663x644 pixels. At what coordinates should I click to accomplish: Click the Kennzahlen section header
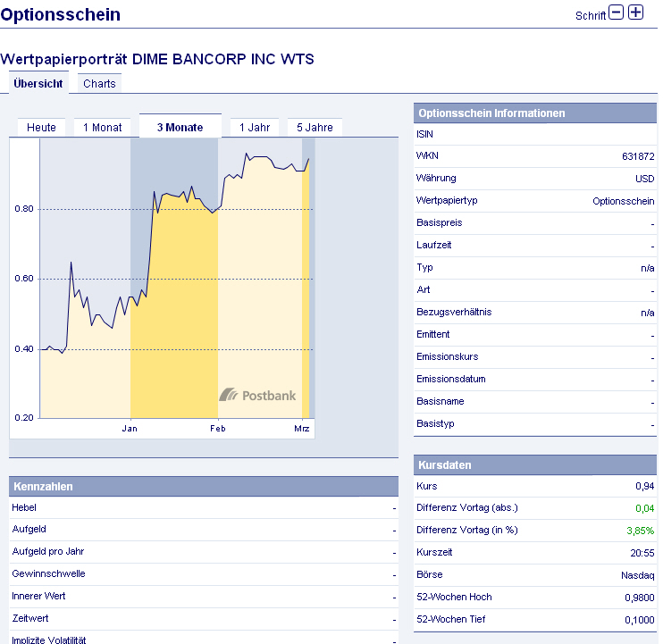204,487
